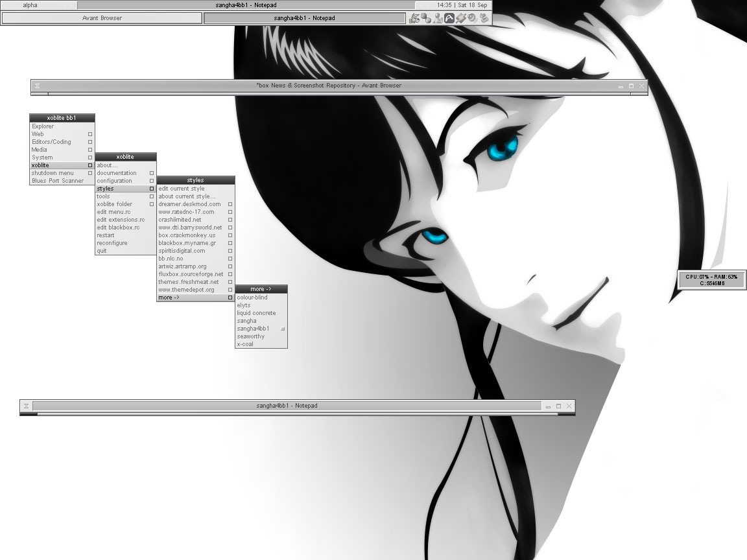Expand the tools submenu square
This screenshot has width=747, height=560.
coord(152,196)
